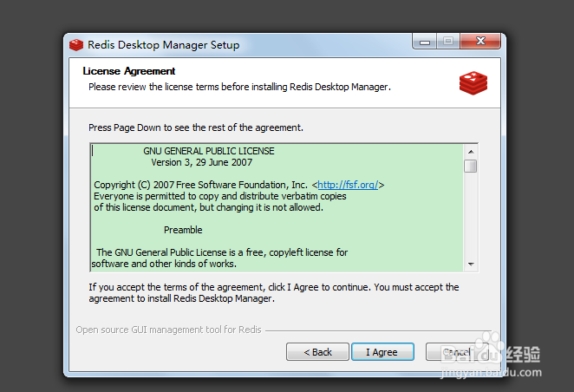This screenshot has height=392, width=574.
Task: Cancel the Redis Desktop Manager setup
Action: [x=456, y=352]
